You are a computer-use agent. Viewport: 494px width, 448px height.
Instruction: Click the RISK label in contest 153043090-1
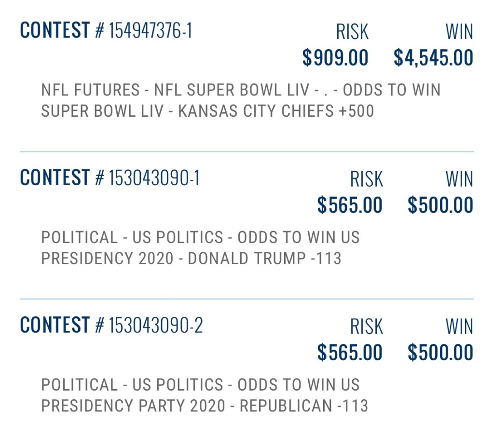(x=366, y=180)
